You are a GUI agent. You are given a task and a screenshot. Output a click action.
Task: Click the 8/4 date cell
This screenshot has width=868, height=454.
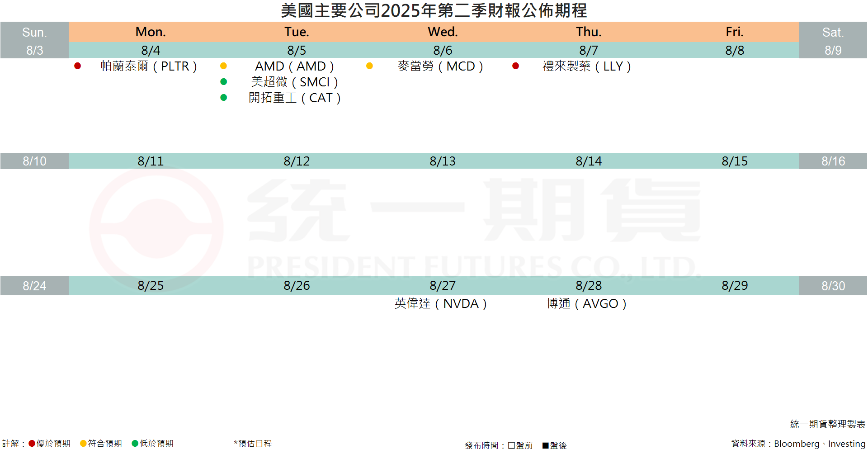point(151,50)
